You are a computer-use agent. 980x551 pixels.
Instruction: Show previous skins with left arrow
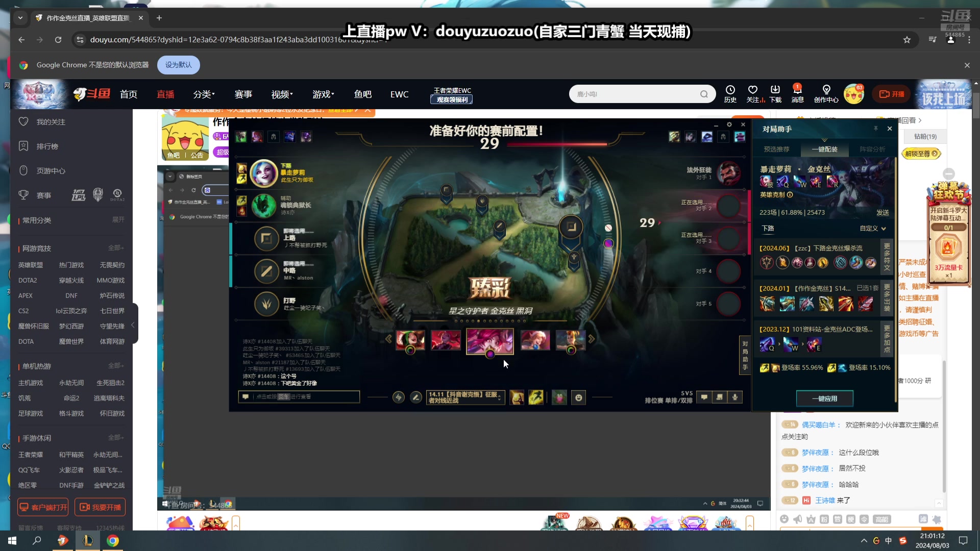[x=388, y=339]
